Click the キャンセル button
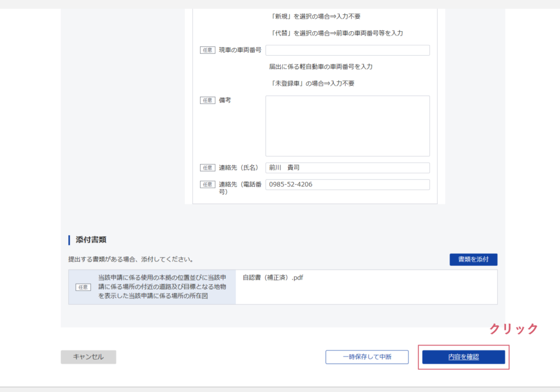Image resolution: width=560 pixels, height=392 pixels. click(x=88, y=357)
